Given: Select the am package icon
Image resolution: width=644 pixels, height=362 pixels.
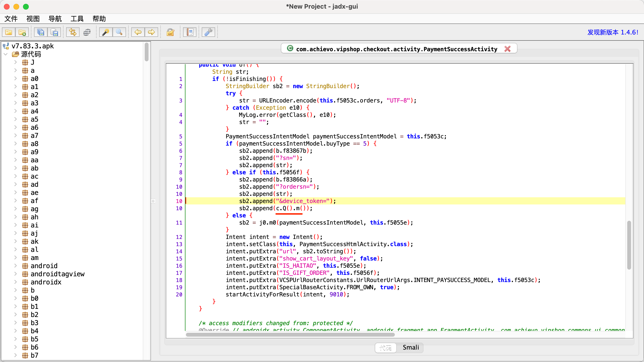Looking at the screenshot, I should [x=25, y=258].
